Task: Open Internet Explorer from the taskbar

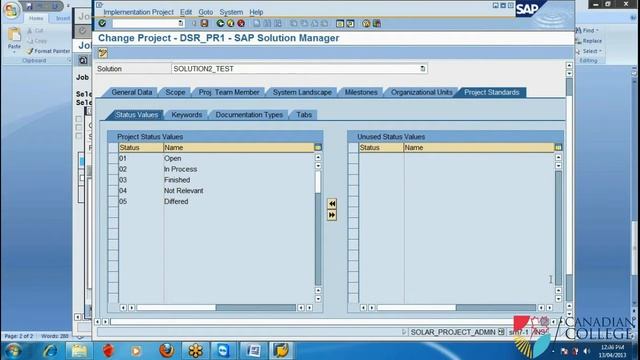Action: tap(50, 351)
